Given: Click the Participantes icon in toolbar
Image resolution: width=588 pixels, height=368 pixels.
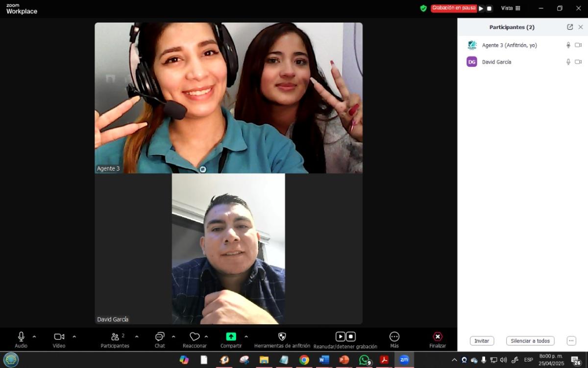Looking at the screenshot, I should pyautogui.click(x=115, y=337).
